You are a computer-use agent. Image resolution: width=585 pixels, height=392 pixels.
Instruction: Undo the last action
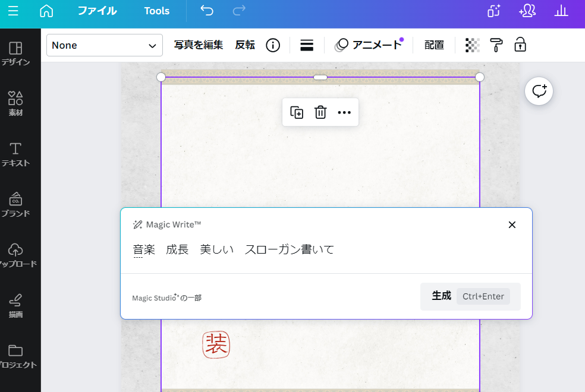coord(207,11)
